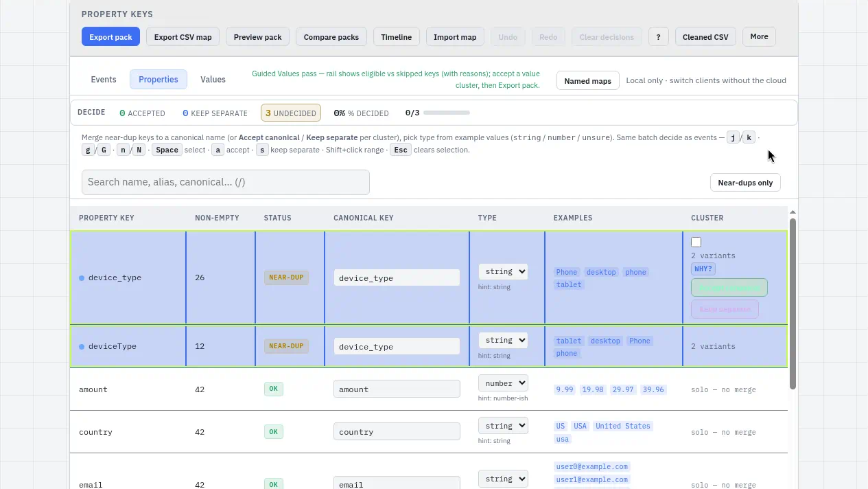Click the user0@example.com example chip

pyautogui.click(x=591, y=466)
